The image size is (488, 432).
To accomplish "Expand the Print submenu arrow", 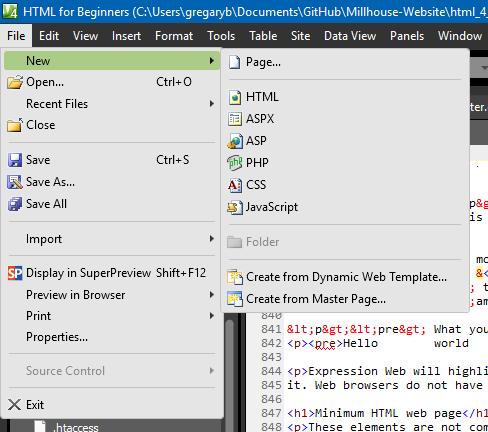I will tap(212, 316).
